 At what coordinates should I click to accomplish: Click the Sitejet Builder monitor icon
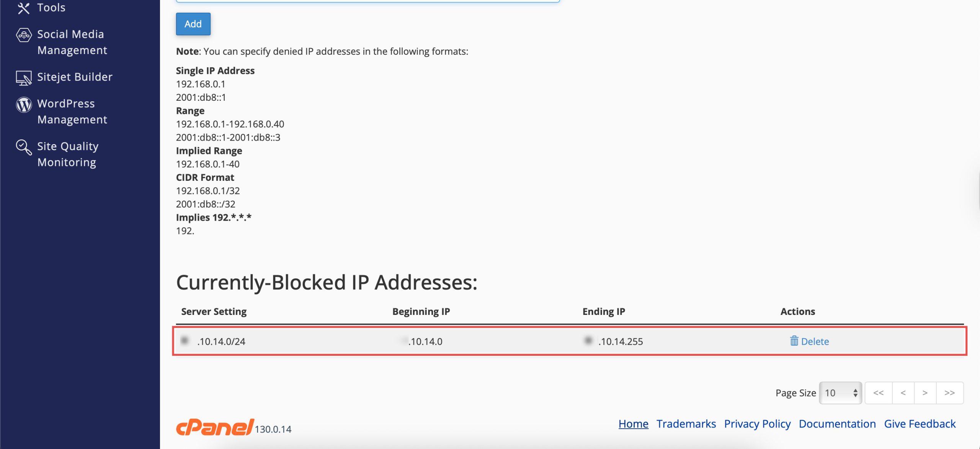(x=24, y=78)
